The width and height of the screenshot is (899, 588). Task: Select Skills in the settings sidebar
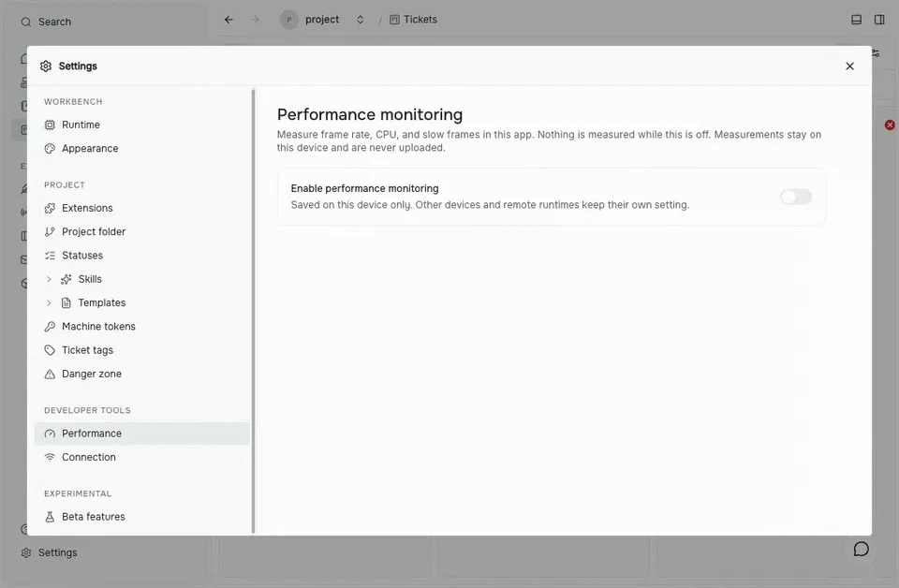point(141,279)
